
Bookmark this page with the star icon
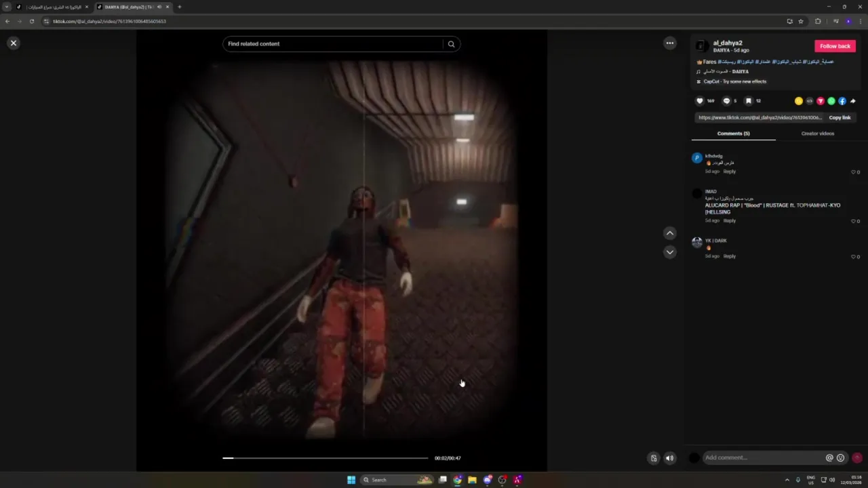801,21
